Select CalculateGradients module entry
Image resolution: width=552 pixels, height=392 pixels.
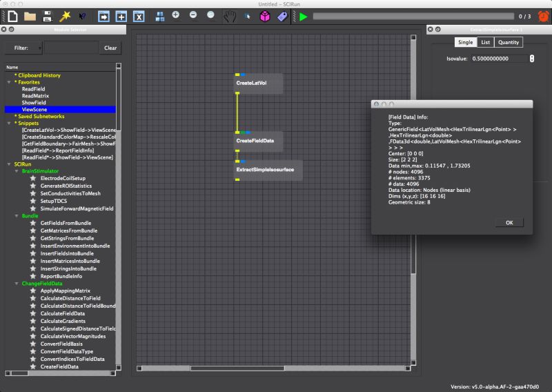[63, 321]
